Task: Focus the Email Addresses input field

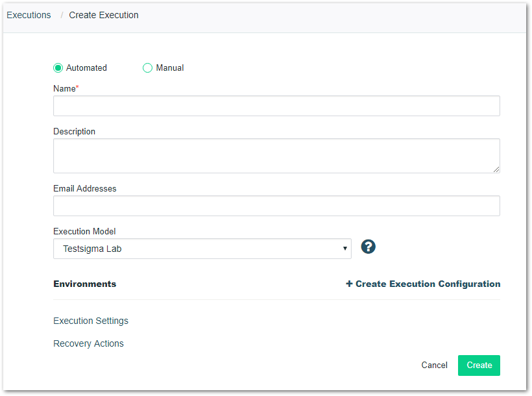Action: tap(276, 206)
